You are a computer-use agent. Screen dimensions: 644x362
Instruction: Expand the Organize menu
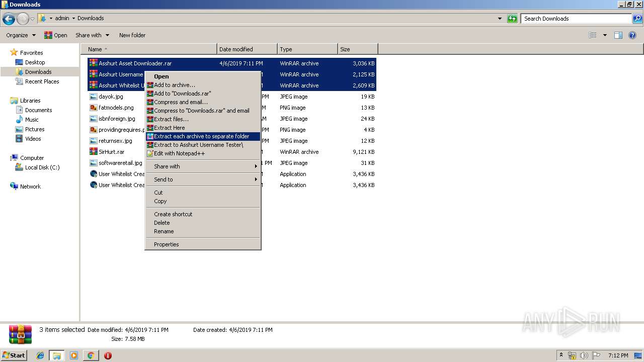[x=21, y=35]
